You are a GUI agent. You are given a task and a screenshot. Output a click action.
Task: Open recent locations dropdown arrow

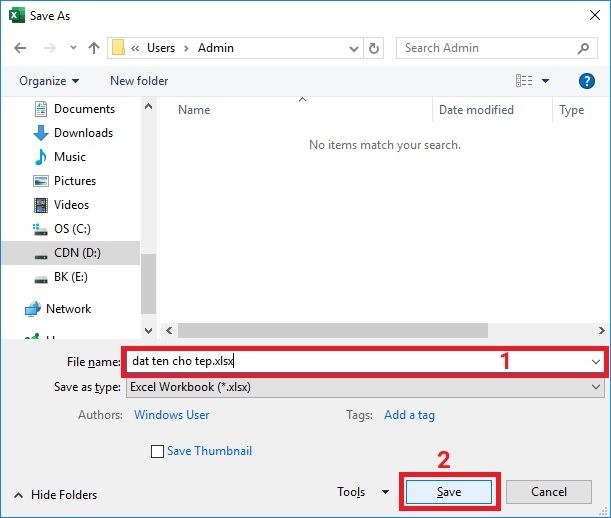[x=73, y=48]
